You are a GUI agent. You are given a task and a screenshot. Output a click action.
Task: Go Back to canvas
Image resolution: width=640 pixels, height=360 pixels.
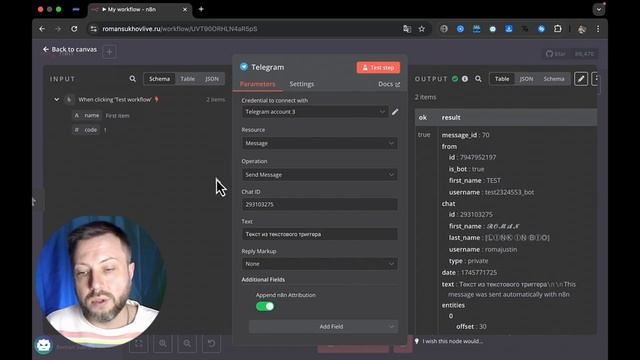[x=70, y=49]
